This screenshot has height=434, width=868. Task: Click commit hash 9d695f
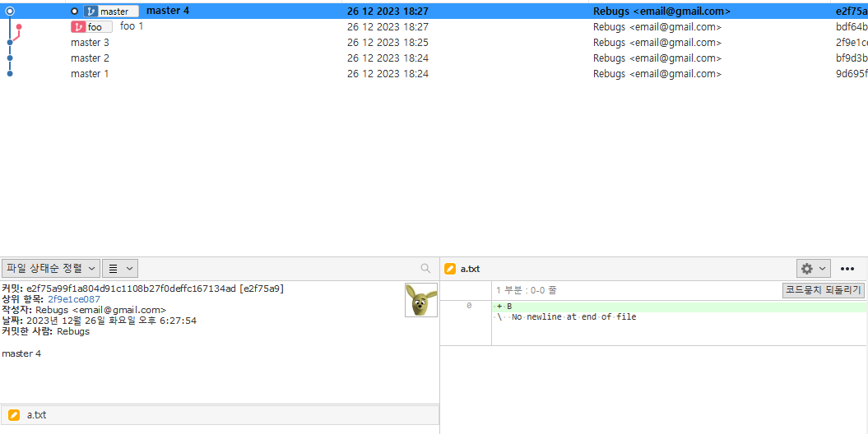tap(852, 73)
